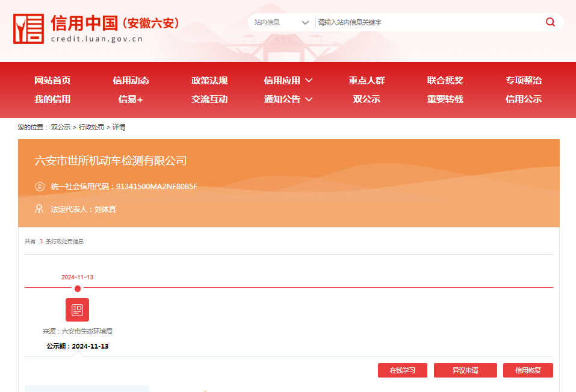
Task: Click the 信用修复 button
Action: pos(528,370)
